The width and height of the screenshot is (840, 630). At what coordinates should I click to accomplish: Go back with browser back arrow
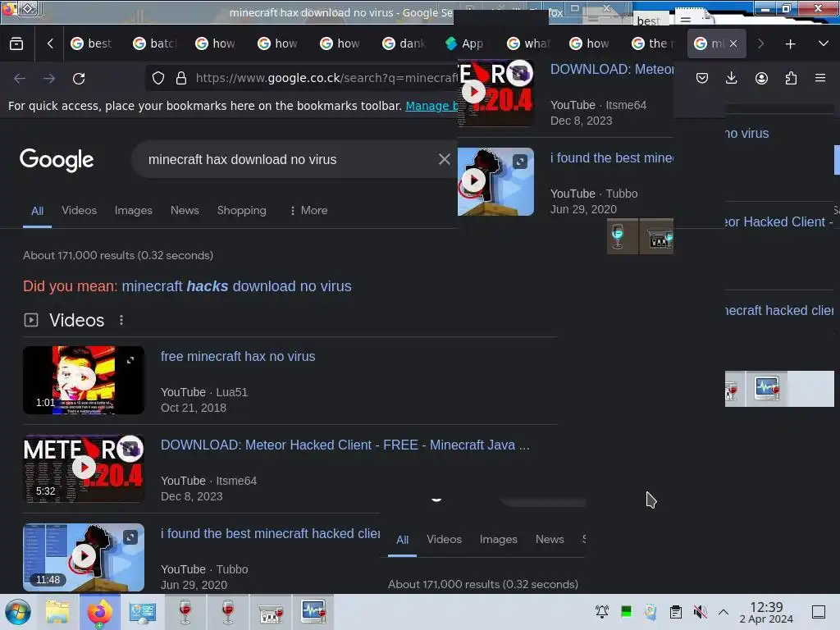coord(20,78)
